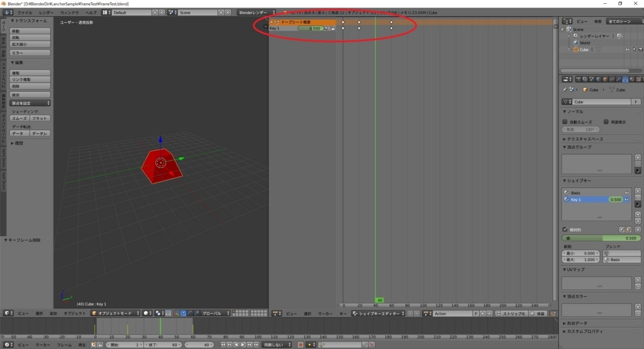Click the material properties sphere tab icon

(631, 79)
